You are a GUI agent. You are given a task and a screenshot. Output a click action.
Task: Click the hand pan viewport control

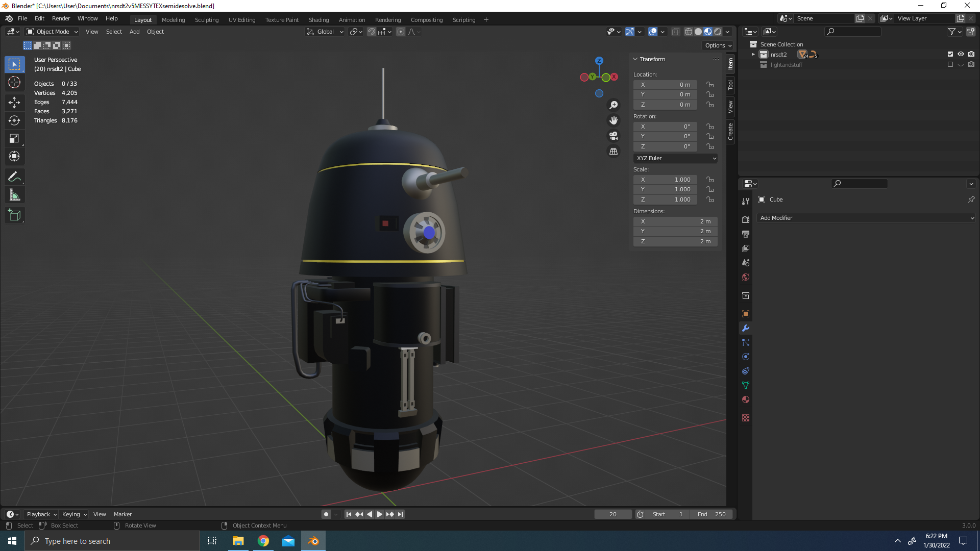[614, 120]
